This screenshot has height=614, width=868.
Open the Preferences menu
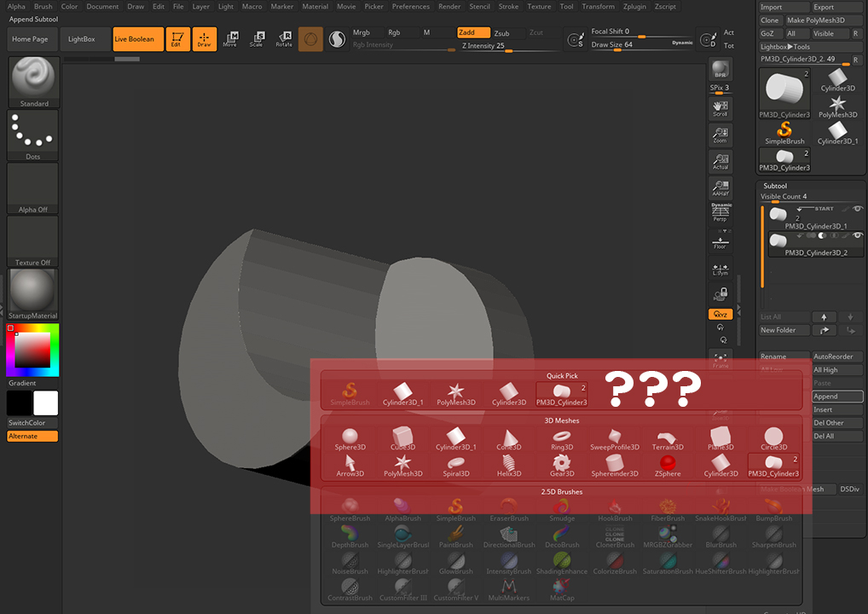point(411,7)
